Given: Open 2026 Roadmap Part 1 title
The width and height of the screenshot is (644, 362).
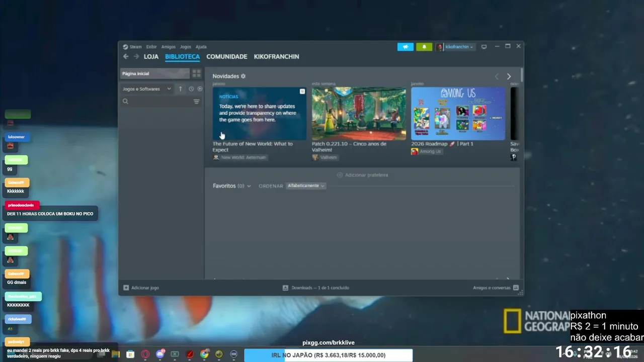Looking at the screenshot, I should (x=442, y=144).
